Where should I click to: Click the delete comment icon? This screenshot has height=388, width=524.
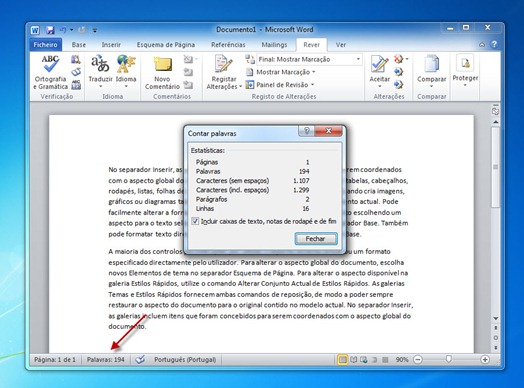[188, 59]
